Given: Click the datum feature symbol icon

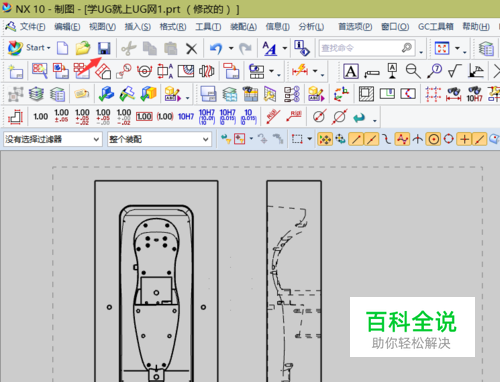Looking at the screenshot, I should click(x=392, y=71).
